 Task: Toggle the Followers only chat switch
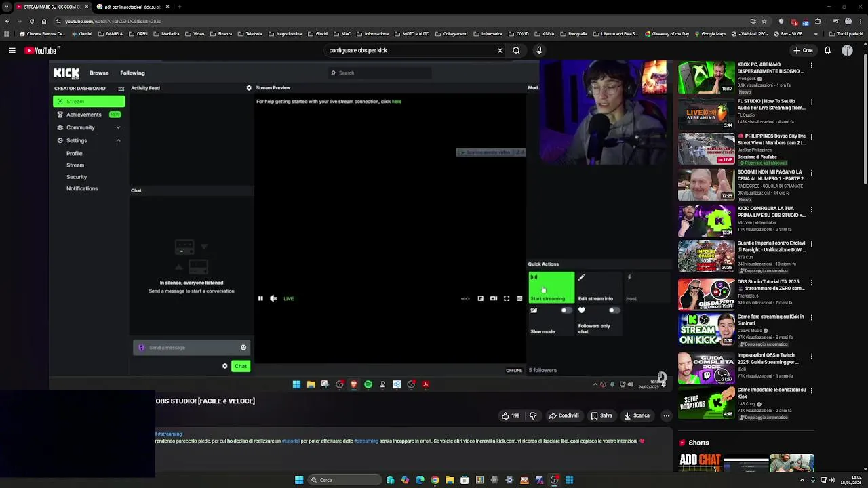(614, 310)
